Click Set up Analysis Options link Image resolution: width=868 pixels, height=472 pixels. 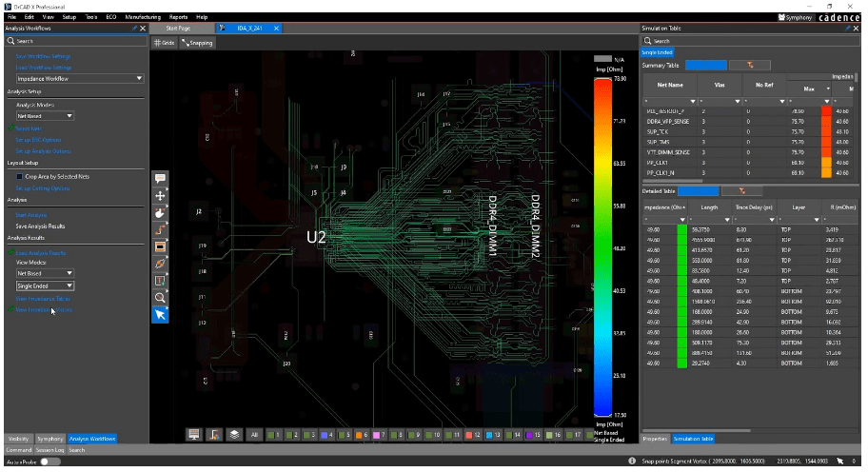pos(43,151)
